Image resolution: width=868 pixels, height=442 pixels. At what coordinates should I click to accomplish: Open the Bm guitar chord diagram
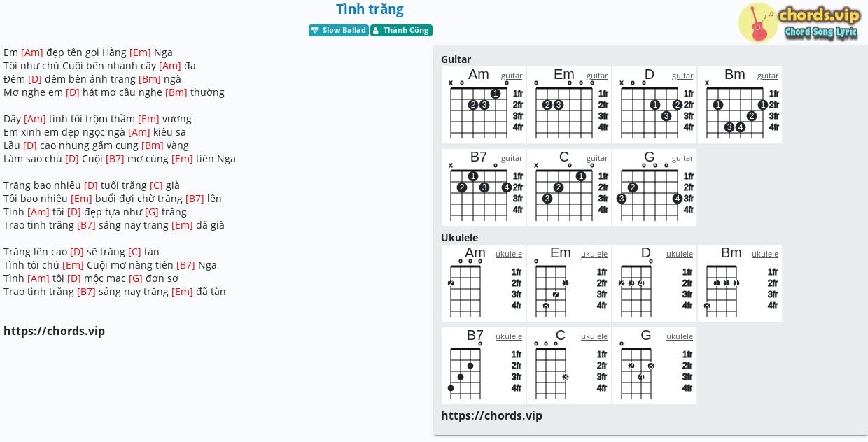click(740, 105)
